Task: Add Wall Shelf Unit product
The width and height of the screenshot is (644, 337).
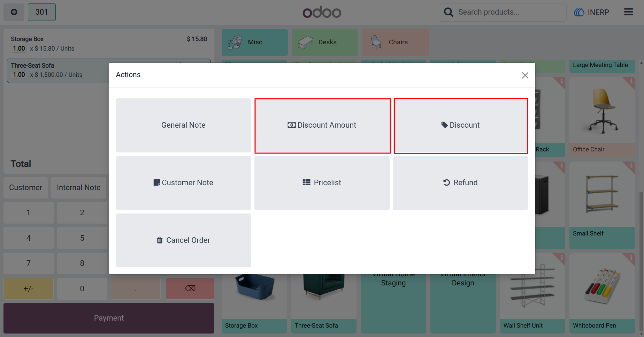Action: click(x=532, y=293)
